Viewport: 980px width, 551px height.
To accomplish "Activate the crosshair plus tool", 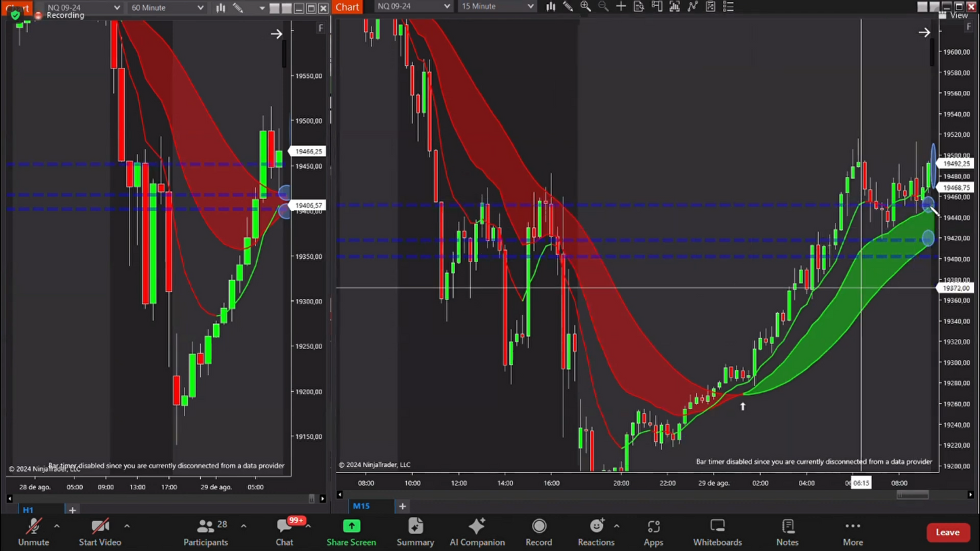I will pos(621,6).
